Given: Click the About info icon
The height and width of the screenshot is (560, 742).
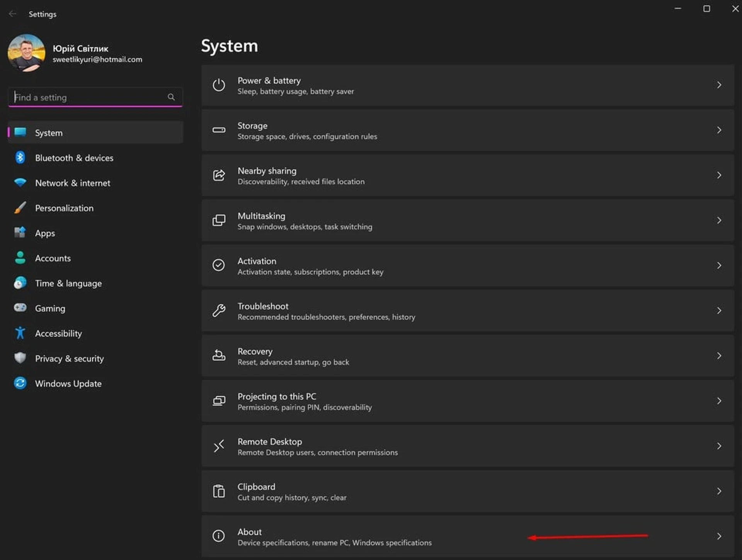Looking at the screenshot, I should (219, 536).
